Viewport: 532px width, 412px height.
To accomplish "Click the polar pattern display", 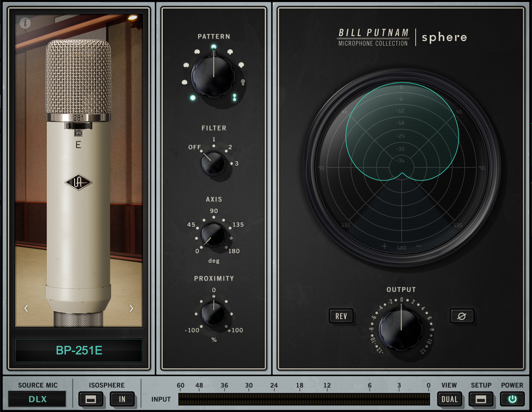I will [x=402, y=167].
